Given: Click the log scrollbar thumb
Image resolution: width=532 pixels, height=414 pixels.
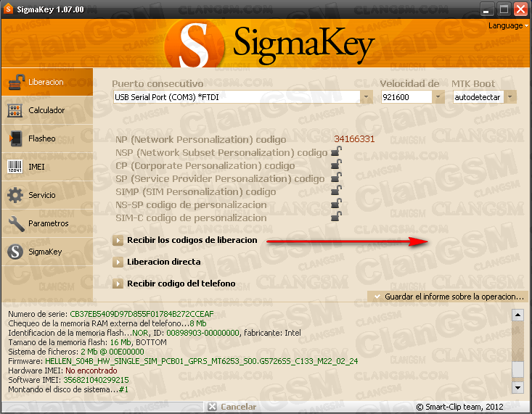Looking at the screenshot, I should pos(517,369).
